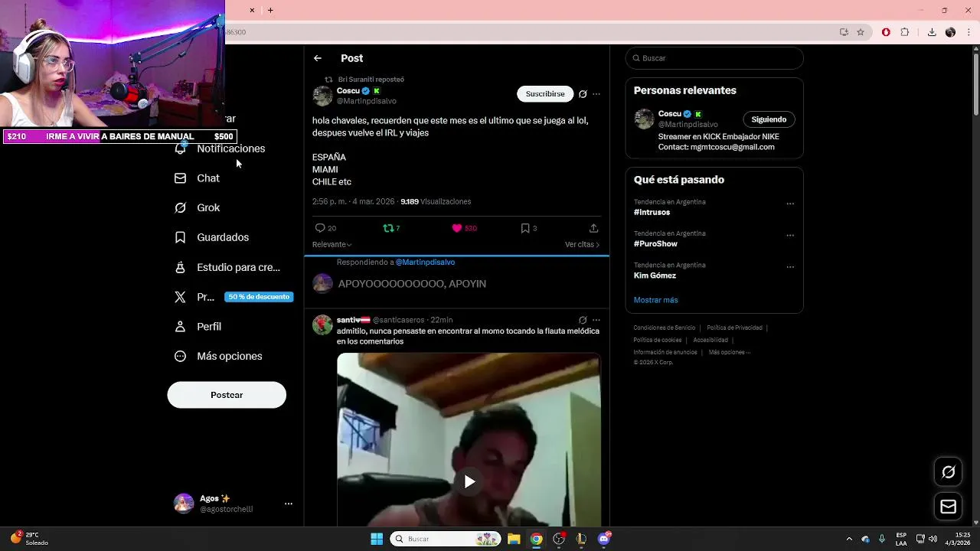Open options dots for Kim Gómez trend
Screen dimensions: 980x551
790,267
